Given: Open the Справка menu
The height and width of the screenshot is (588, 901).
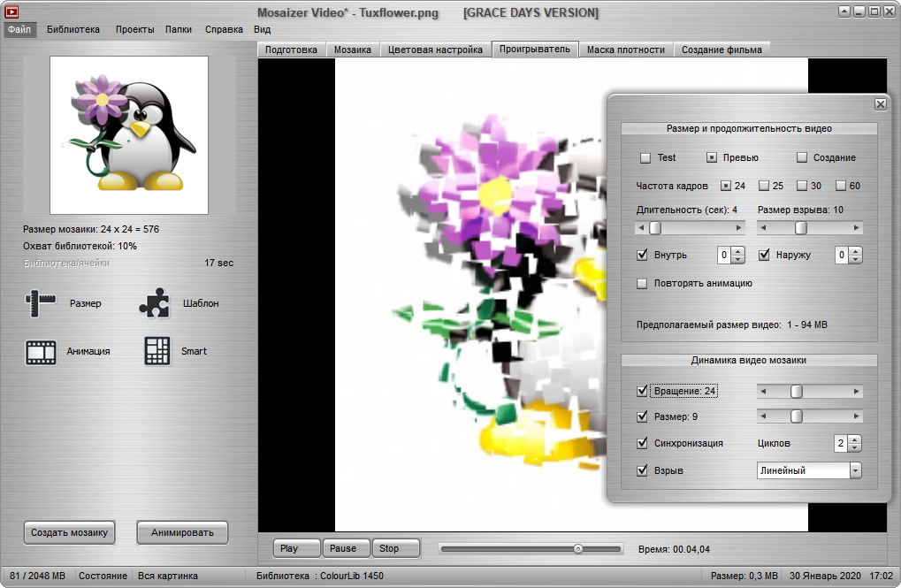Looking at the screenshot, I should pyautogui.click(x=224, y=29).
